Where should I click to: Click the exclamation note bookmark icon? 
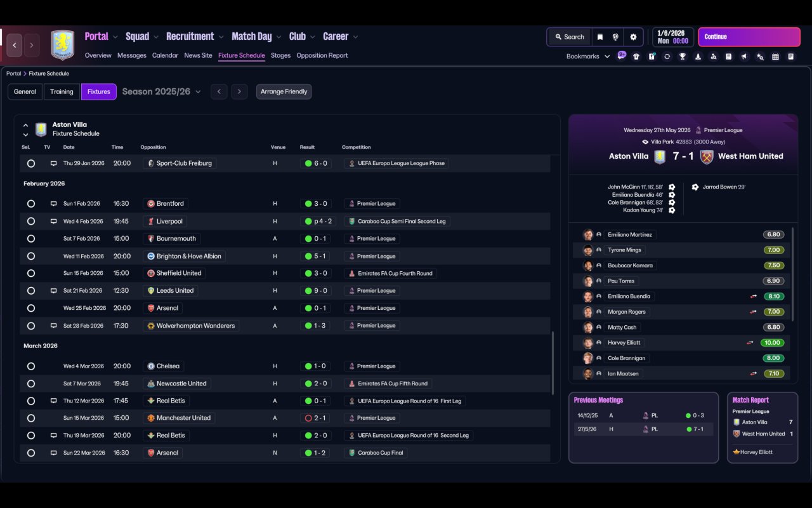click(652, 57)
